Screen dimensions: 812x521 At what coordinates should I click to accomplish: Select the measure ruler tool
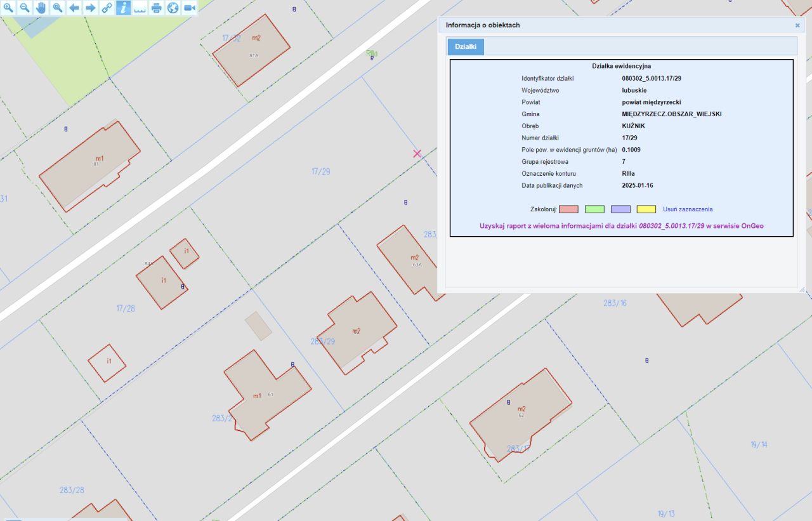pos(140,8)
